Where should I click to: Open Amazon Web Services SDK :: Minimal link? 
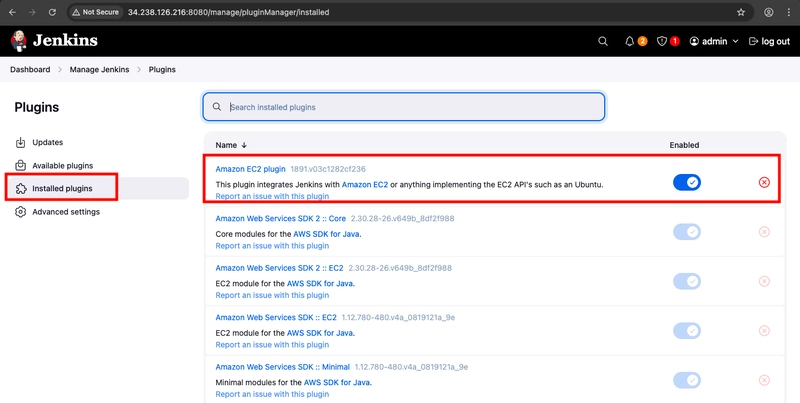[x=283, y=367]
